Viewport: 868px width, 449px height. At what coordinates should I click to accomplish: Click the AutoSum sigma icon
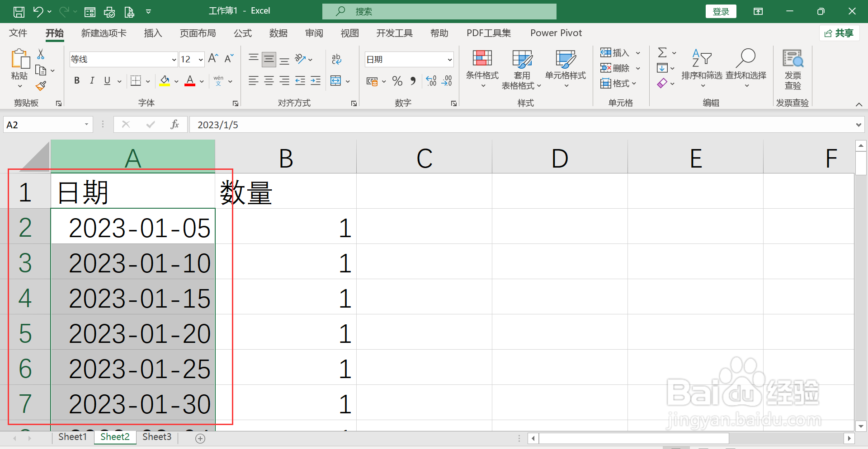[x=662, y=53]
